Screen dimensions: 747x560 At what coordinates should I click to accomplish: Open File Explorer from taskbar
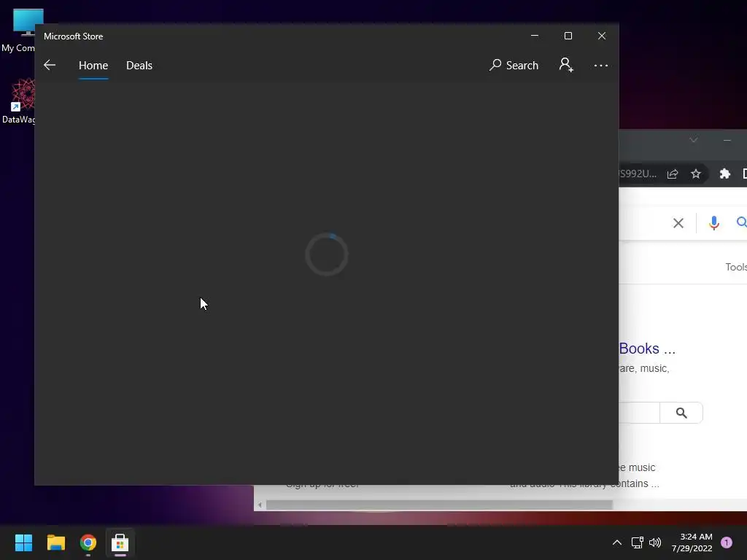55,542
